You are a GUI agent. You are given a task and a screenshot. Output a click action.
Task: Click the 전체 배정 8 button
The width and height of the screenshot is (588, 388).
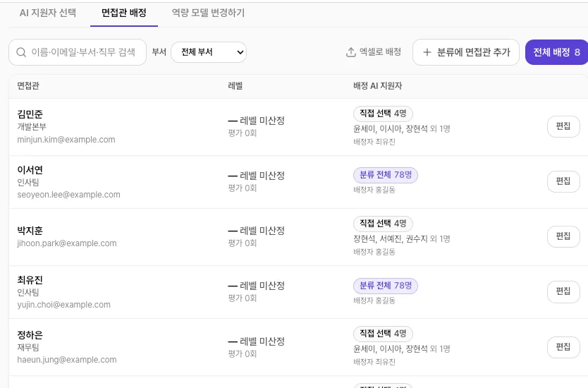point(556,52)
